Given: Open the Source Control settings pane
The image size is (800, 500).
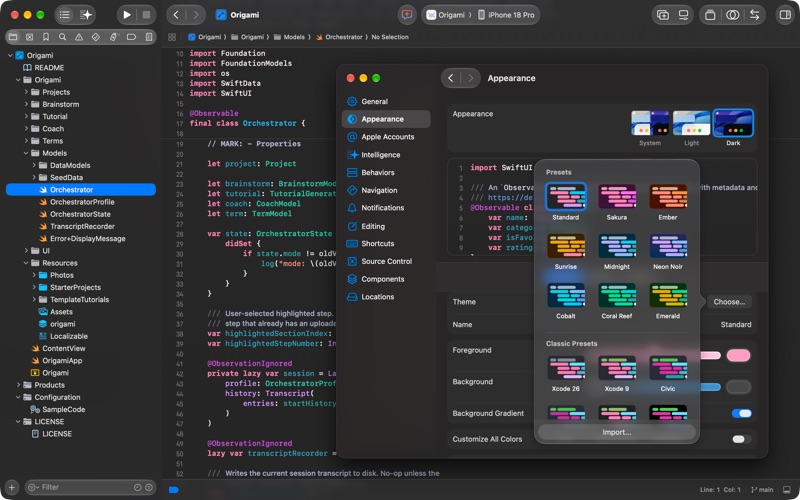Looking at the screenshot, I should click(x=386, y=261).
